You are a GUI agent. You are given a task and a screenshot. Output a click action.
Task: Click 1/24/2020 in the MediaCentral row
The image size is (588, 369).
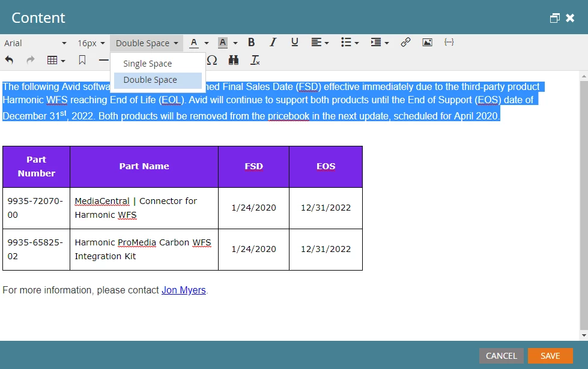click(x=254, y=208)
